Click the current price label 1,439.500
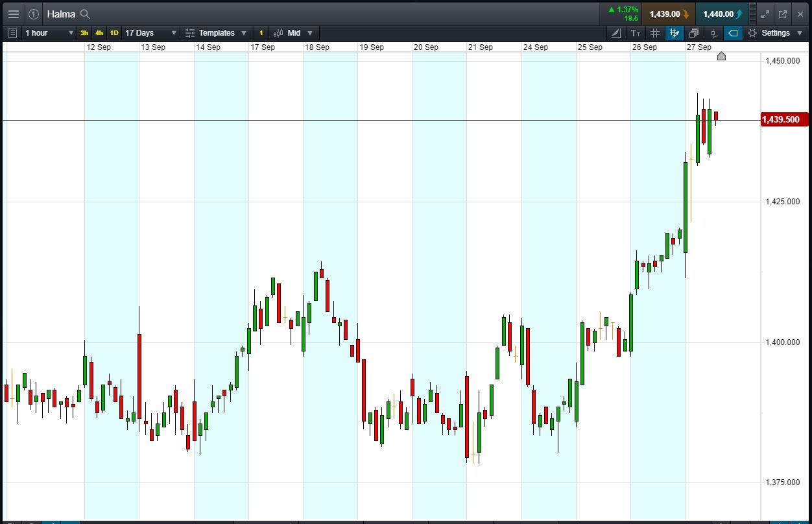This screenshot has height=524, width=812. 784,119
